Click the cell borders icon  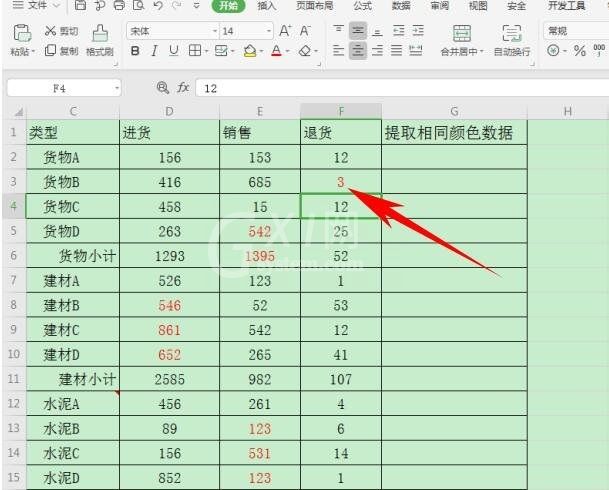coord(195,50)
